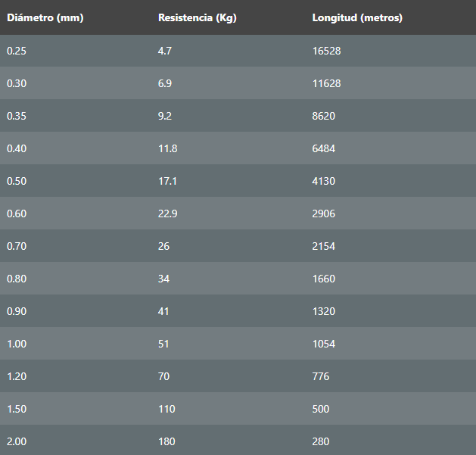This screenshot has height=455, width=476.
Task: Select the 1.00 diameter cell
Action: coord(16,344)
